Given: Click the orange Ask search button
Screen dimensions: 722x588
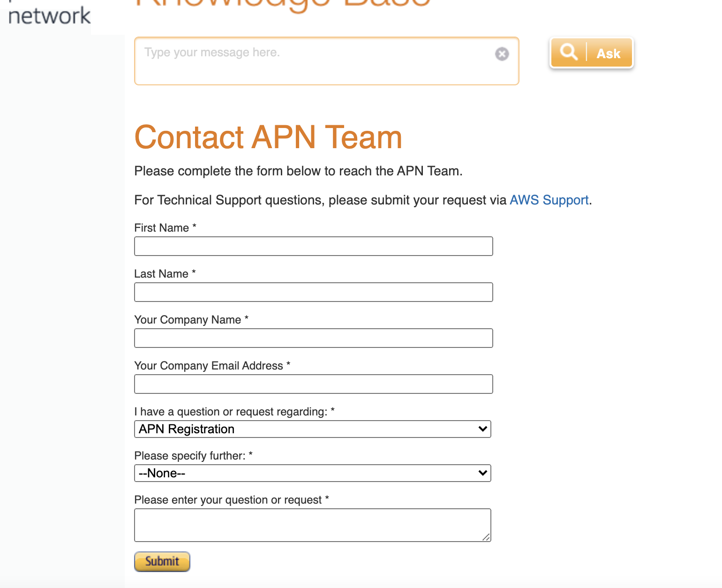Looking at the screenshot, I should coord(592,53).
